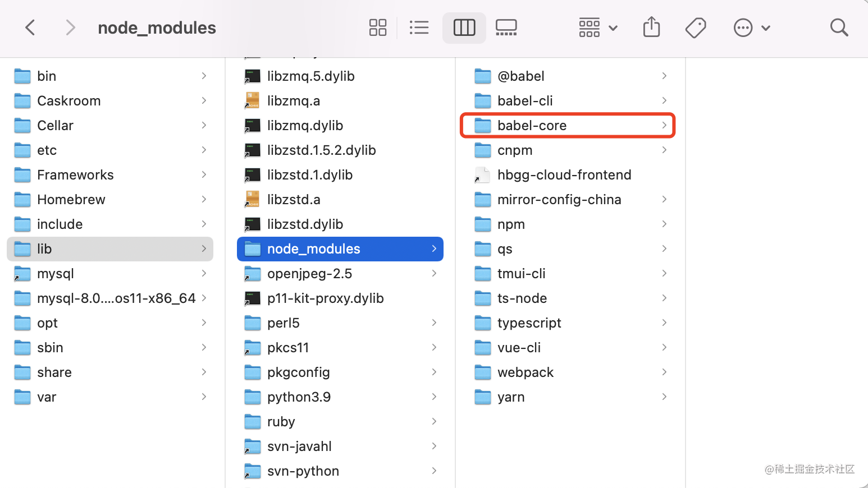The width and height of the screenshot is (868, 488).
Task: Select the pkgconfig folder
Action: 340,372
